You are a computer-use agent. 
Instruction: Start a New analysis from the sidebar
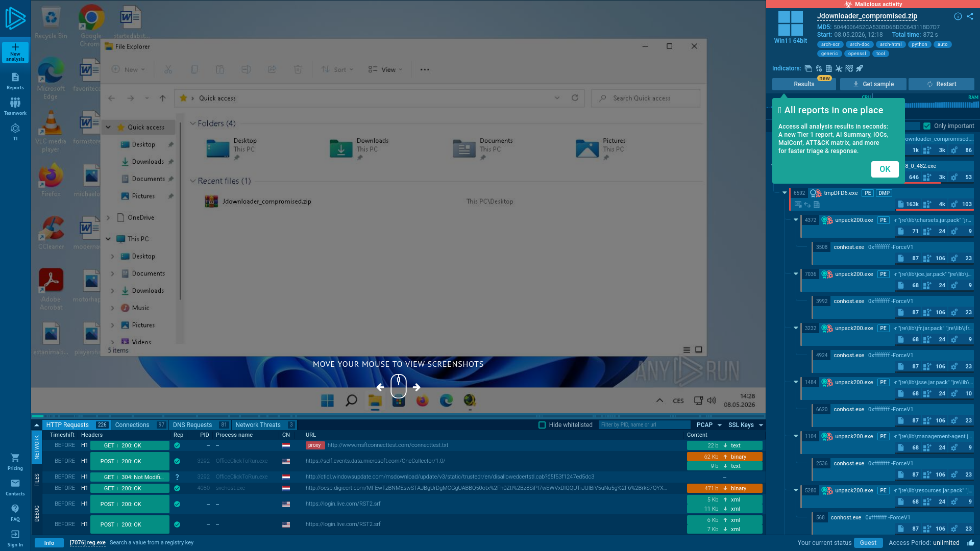15,53
